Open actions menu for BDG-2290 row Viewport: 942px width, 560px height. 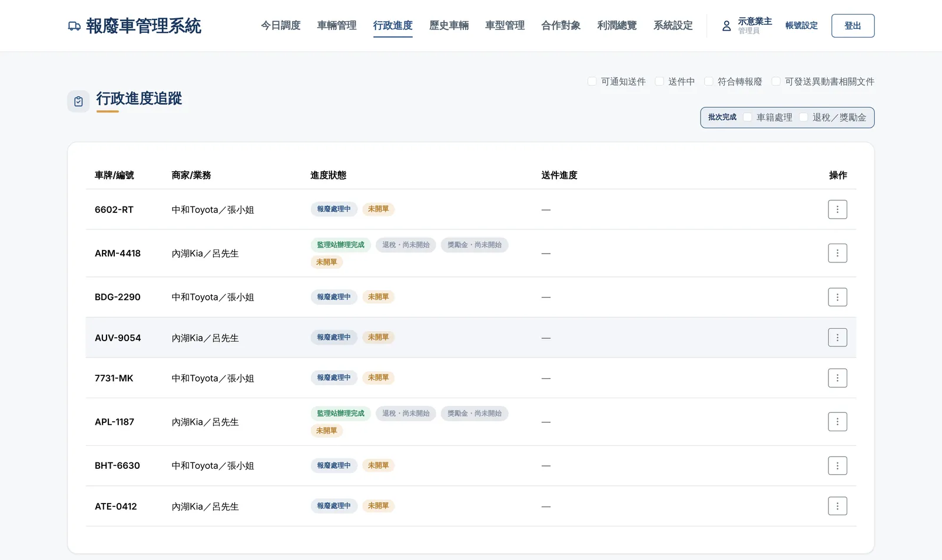837,297
